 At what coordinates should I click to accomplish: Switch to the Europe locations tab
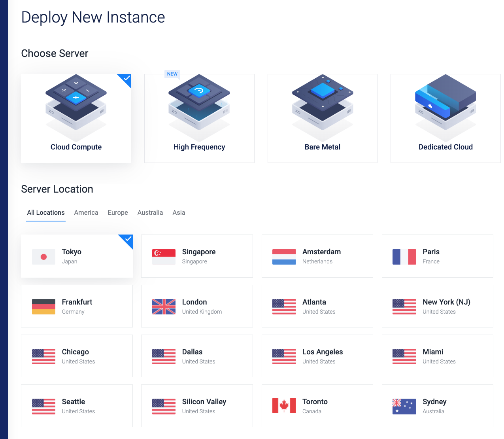click(118, 213)
